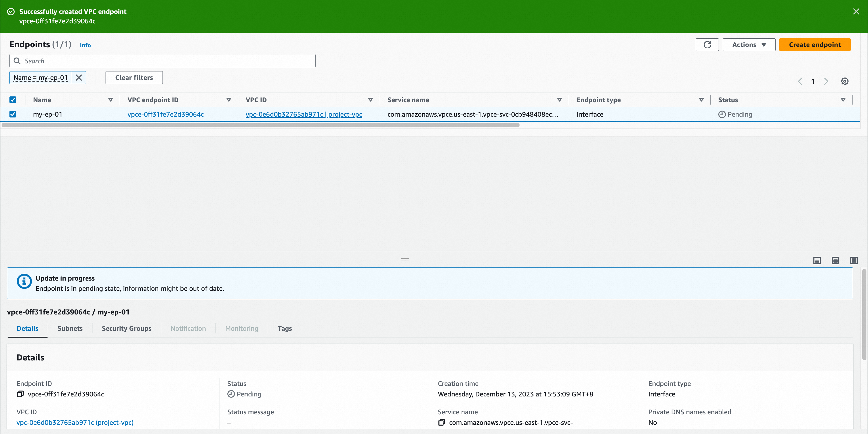Open the Name column filter dropdown

pos(111,100)
